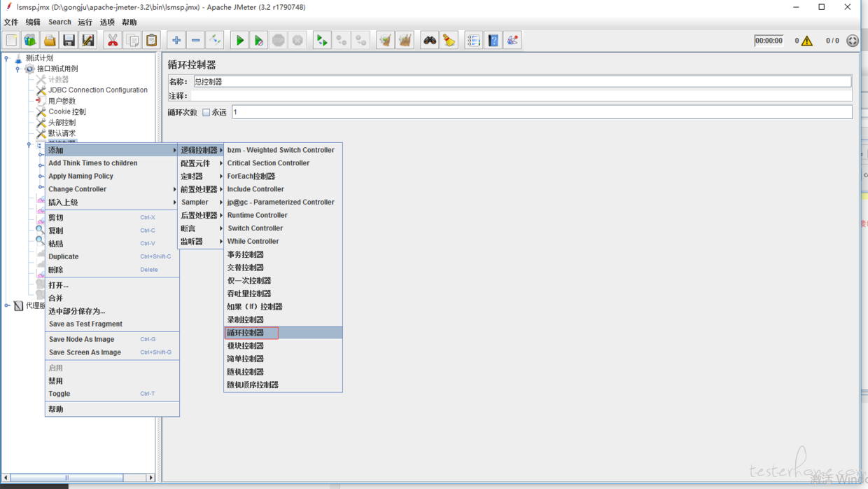This screenshot has height=489, width=868.
Task: Expand the Sampler submenu
Action: (x=201, y=202)
